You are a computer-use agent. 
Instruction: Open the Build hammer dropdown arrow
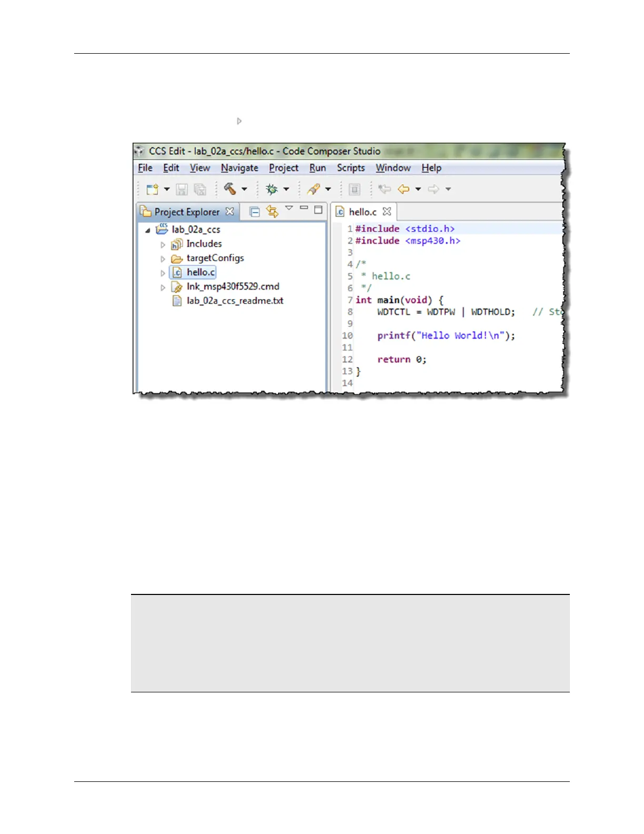(x=244, y=189)
